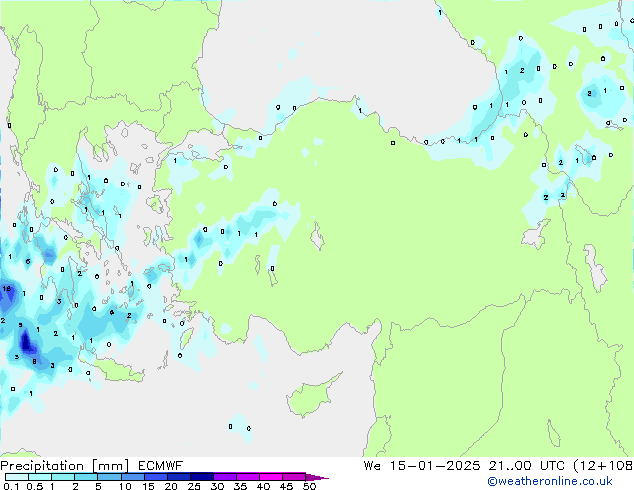This screenshot has height=490, width=634.
Task: Pick the legend swatch between 10 and 15
Action: click(134, 477)
